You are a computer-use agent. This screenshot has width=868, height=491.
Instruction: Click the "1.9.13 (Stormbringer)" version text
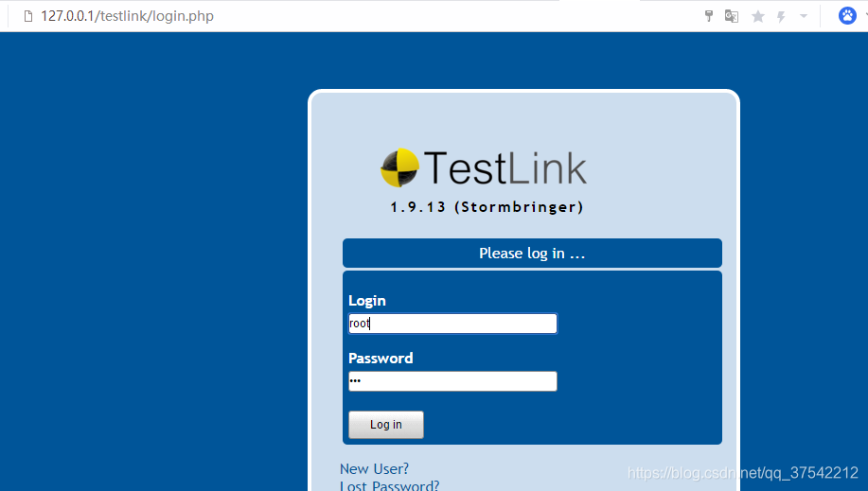pos(487,207)
